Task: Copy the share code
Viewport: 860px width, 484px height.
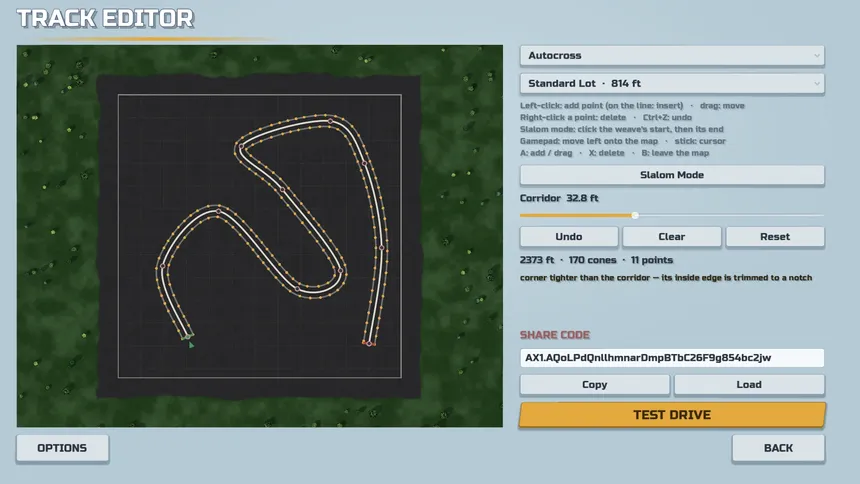Action: tap(595, 385)
